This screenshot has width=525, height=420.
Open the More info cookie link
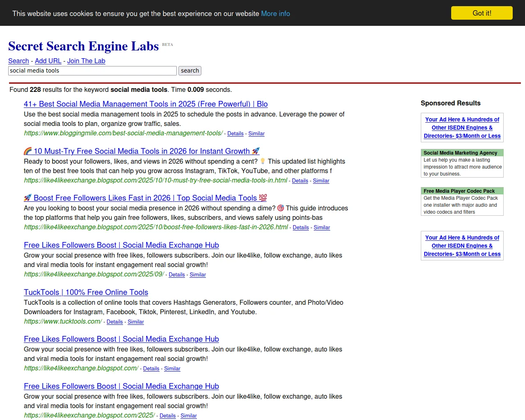[275, 14]
